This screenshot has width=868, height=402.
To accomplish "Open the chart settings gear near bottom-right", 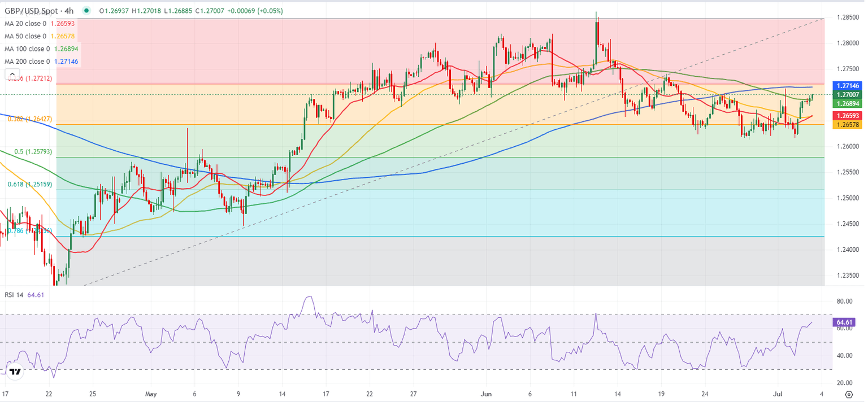I will 848,395.
